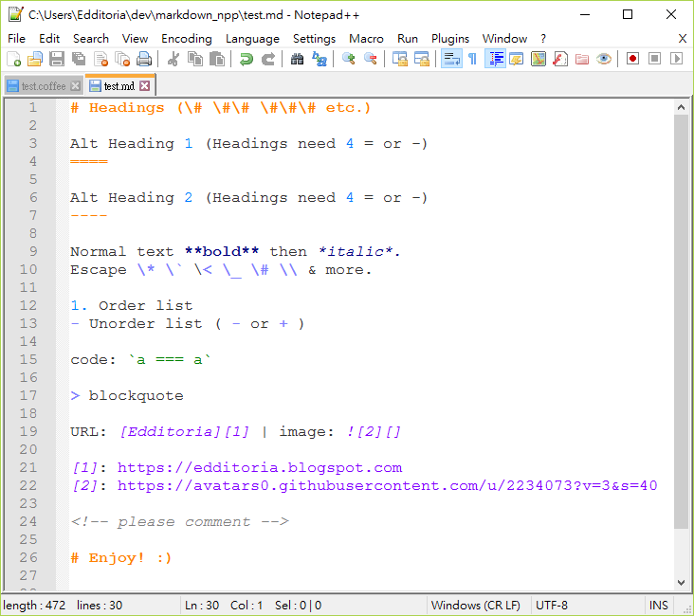Toggle the Folder as Workspace panel icon
This screenshot has height=616, width=694.
coord(581,59)
